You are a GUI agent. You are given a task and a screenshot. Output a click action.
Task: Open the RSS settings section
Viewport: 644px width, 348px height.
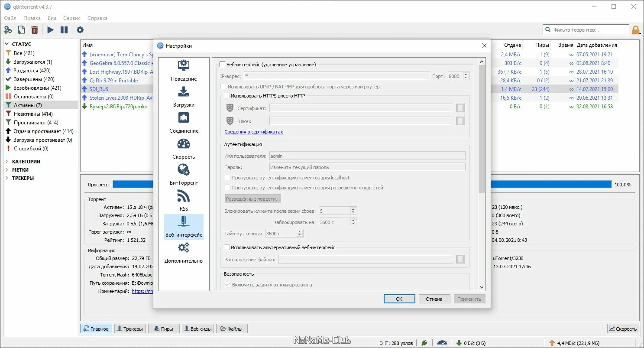184,201
